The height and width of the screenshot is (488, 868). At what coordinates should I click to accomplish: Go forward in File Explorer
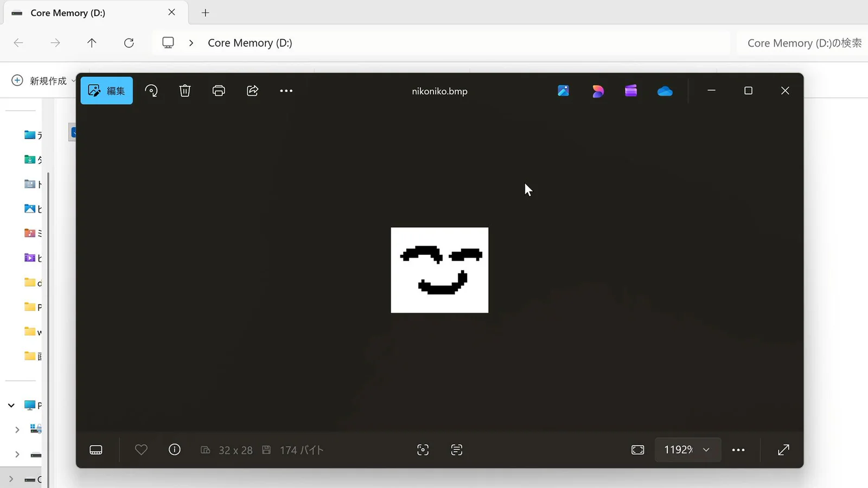pos(55,43)
